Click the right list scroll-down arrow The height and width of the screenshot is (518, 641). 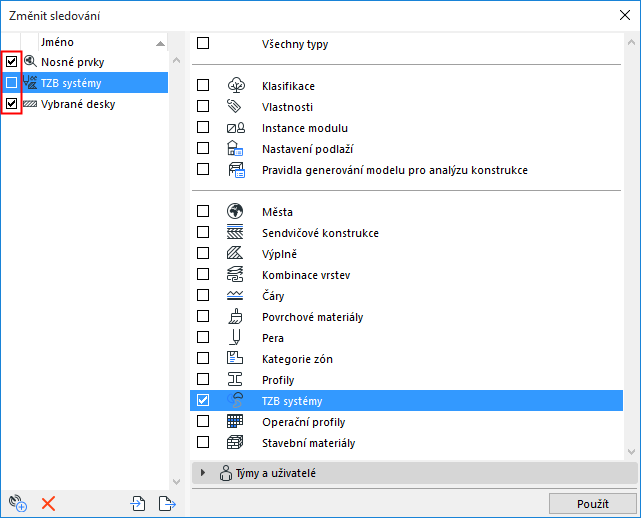coord(631,452)
